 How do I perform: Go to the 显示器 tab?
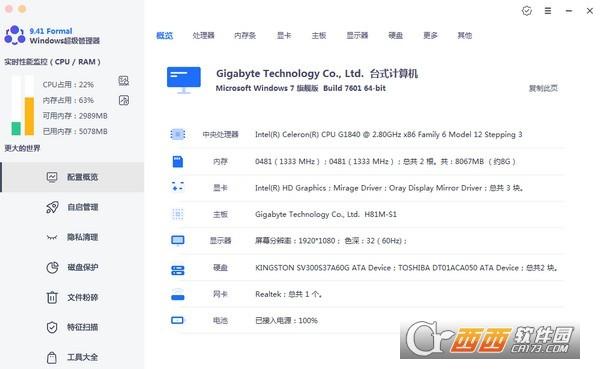click(x=357, y=36)
